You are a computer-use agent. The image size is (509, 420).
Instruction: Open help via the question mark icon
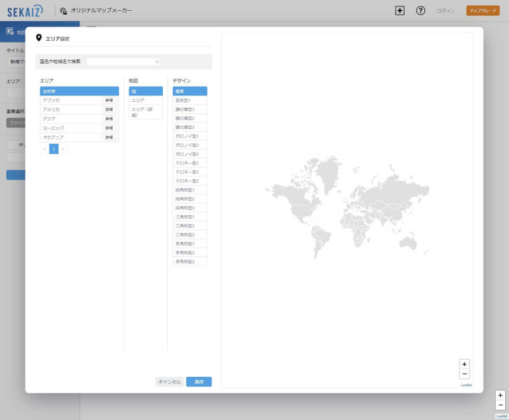[x=421, y=11]
